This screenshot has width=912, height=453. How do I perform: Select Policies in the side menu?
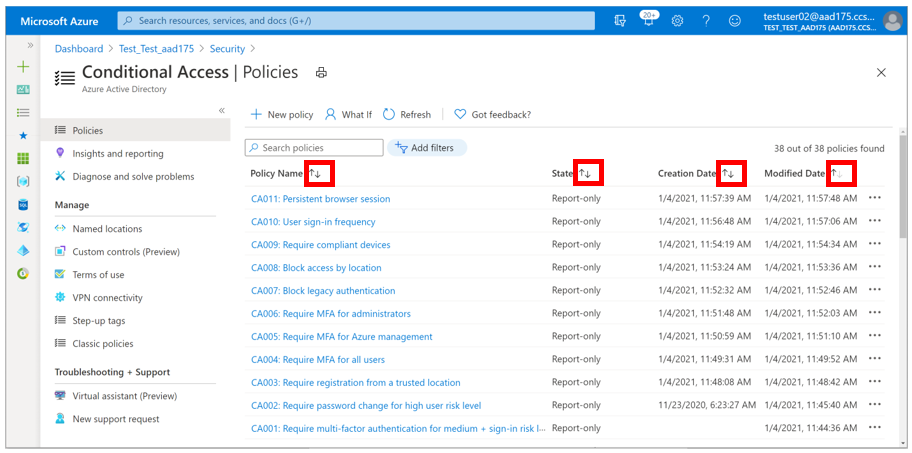pos(136,130)
